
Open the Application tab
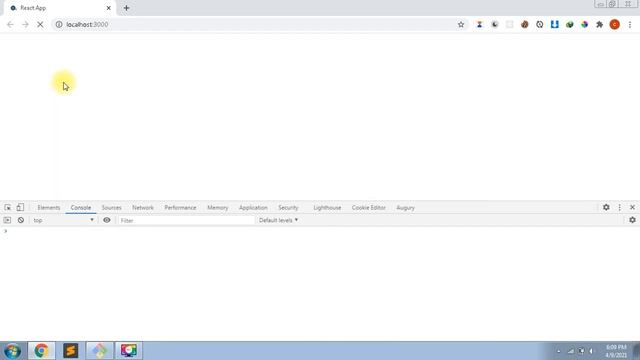[253, 207]
